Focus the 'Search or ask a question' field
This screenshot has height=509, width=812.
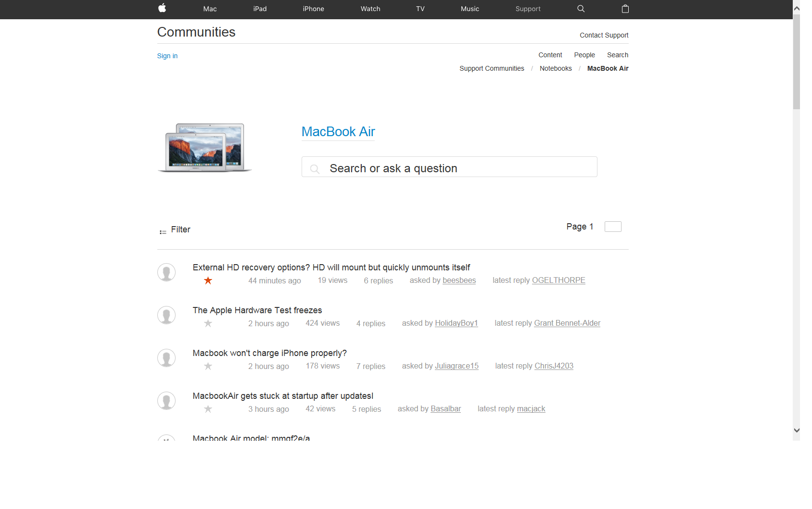(x=449, y=167)
